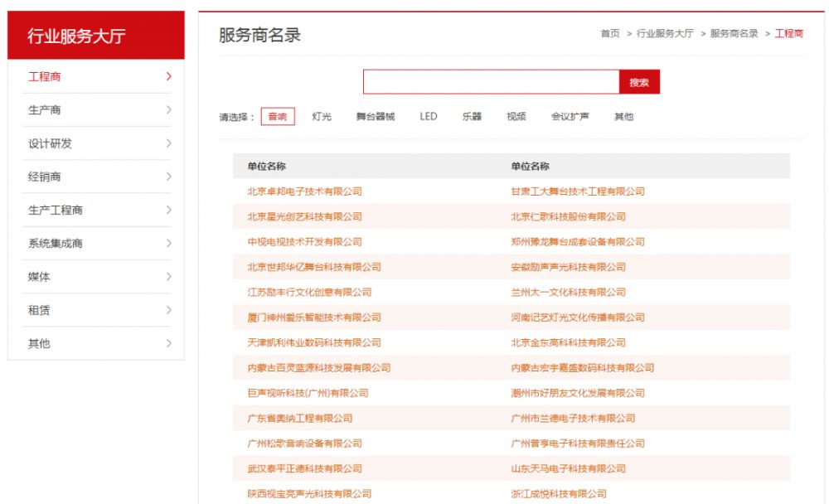Click the chevron beside 系统集成商
The height and width of the screenshot is (504, 829).
click(168, 243)
